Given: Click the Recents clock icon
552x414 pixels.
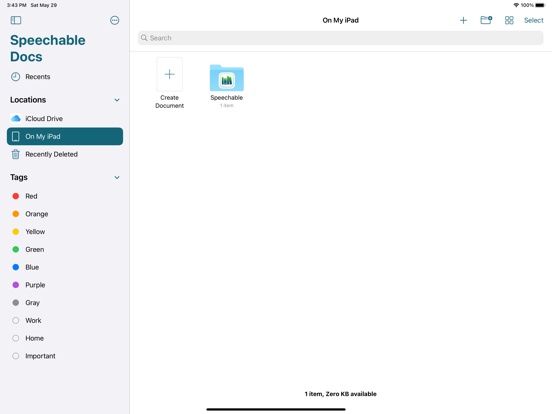Looking at the screenshot, I should coord(15,77).
